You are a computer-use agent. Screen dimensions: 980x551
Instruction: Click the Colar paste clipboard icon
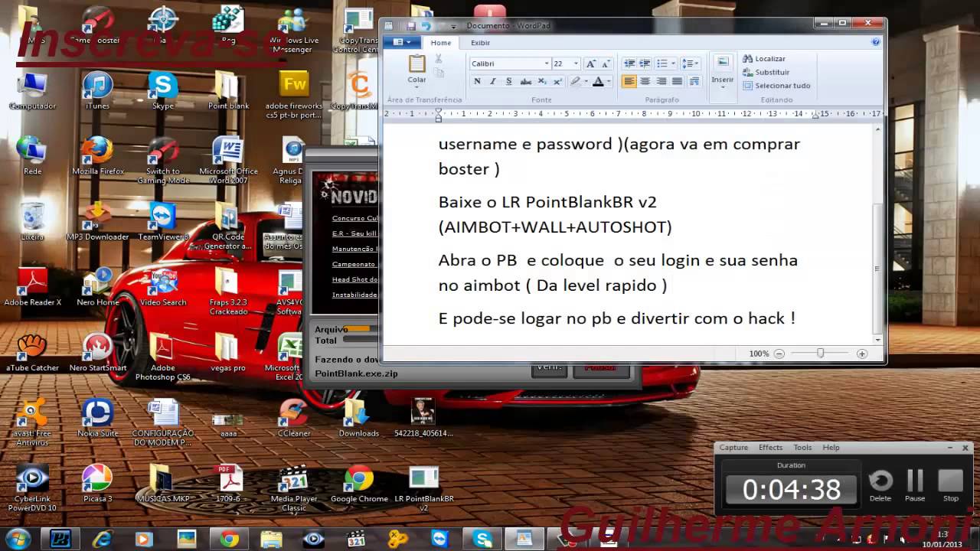(416, 64)
